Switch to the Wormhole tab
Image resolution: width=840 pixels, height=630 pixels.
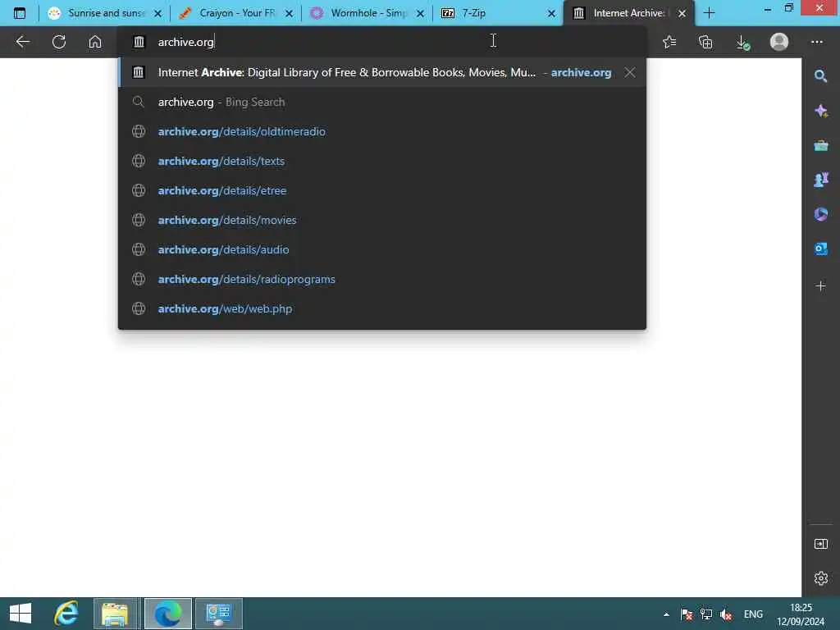click(367, 13)
